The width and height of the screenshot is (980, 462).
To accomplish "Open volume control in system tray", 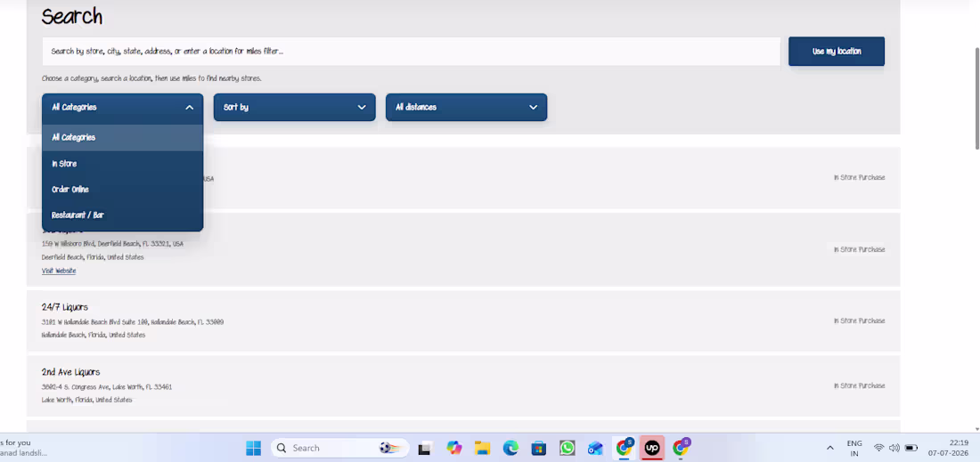I will pyautogui.click(x=894, y=448).
